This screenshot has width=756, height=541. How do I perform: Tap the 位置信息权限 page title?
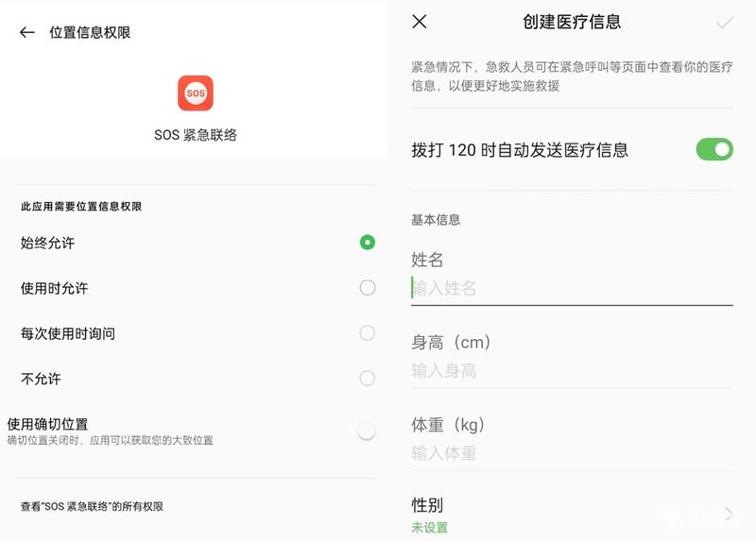[x=90, y=32]
